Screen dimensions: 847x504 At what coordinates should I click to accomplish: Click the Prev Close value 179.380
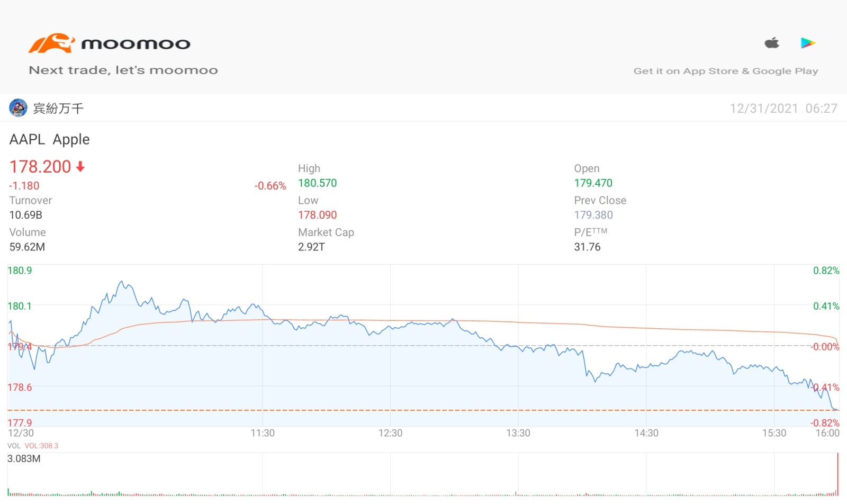point(593,215)
